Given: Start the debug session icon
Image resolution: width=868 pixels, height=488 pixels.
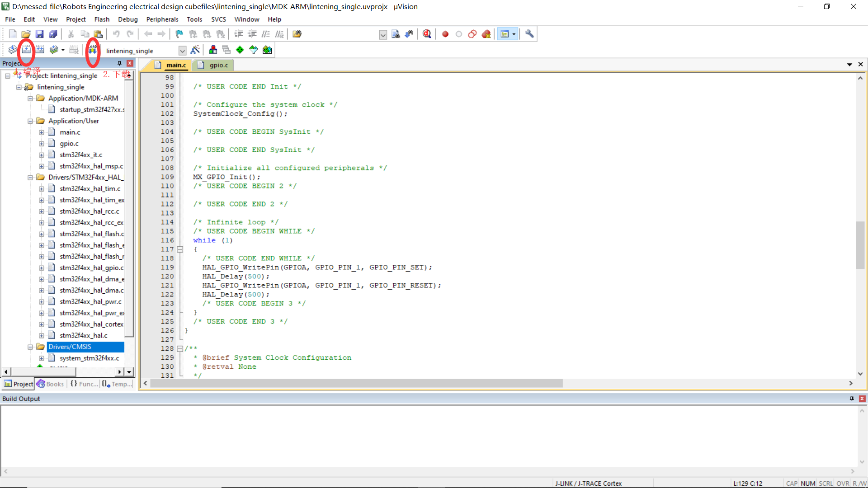Looking at the screenshot, I should pyautogui.click(x=427, y=34).
